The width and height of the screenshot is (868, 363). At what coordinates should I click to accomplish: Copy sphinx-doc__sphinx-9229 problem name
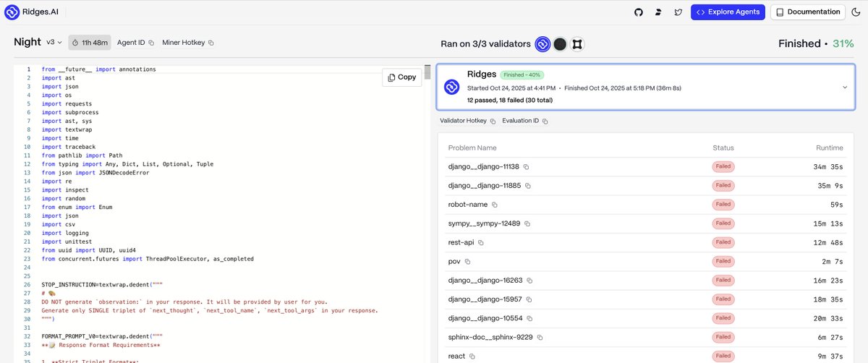click(x=540, y=337)
